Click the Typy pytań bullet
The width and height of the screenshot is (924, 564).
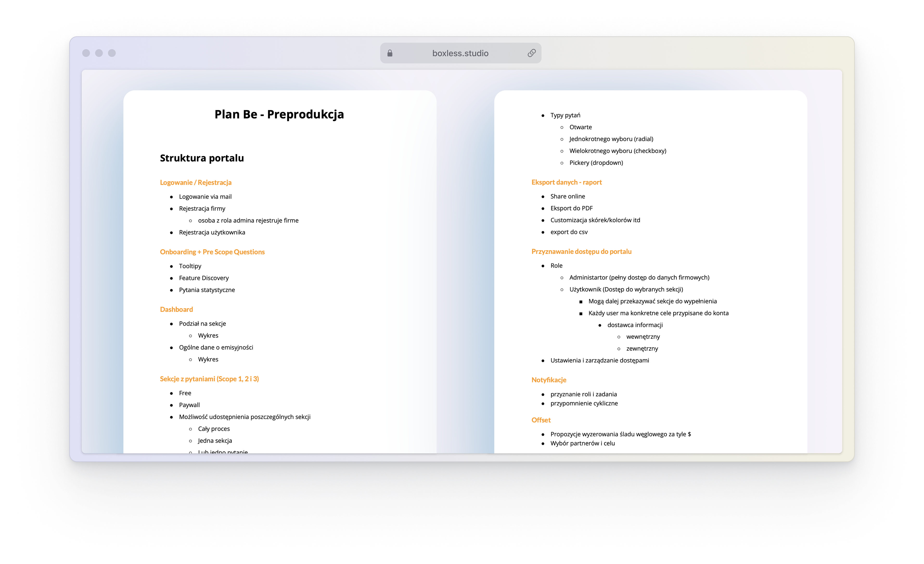[565, 115]
